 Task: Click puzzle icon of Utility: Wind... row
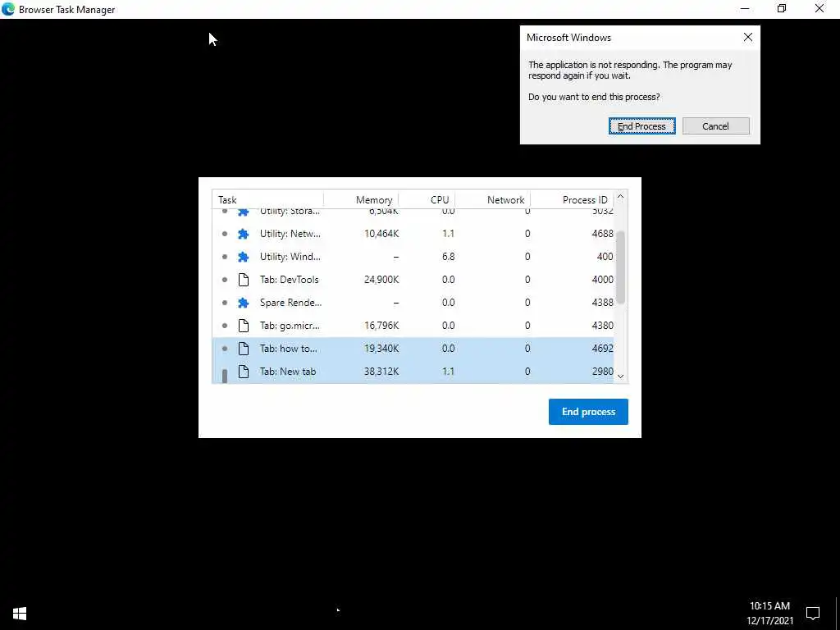tap(243, 257)
